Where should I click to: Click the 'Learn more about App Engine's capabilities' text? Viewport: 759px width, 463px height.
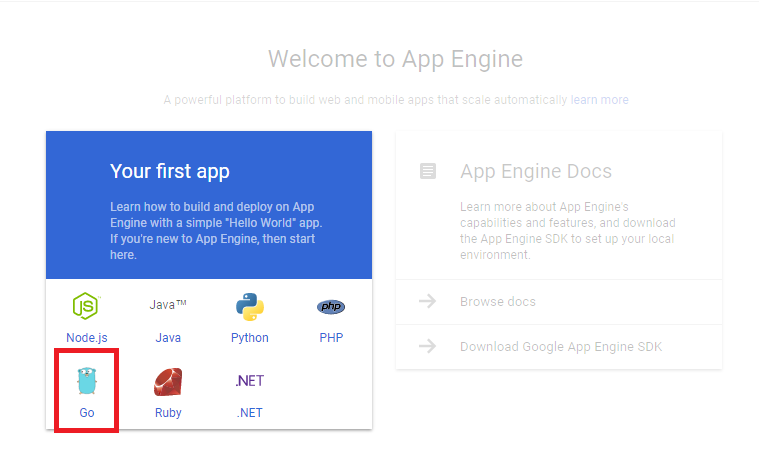tap(567, 231)
